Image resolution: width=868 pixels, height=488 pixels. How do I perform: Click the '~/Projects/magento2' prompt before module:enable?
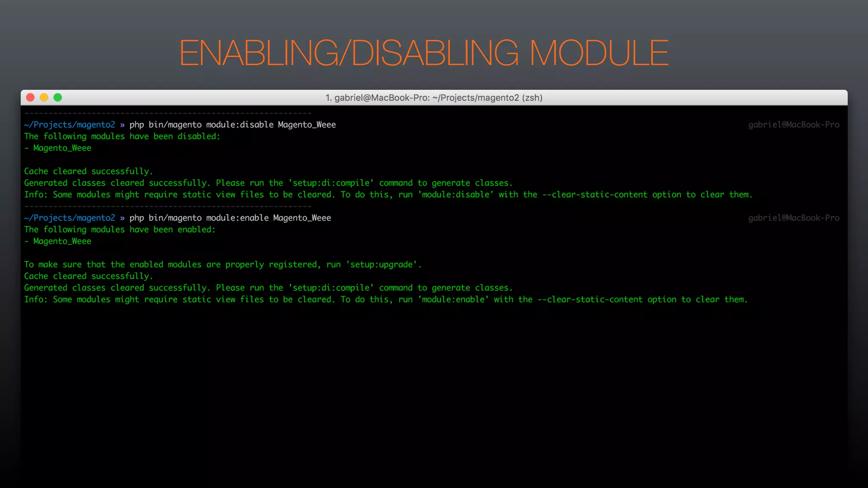[x=70, y=218]
